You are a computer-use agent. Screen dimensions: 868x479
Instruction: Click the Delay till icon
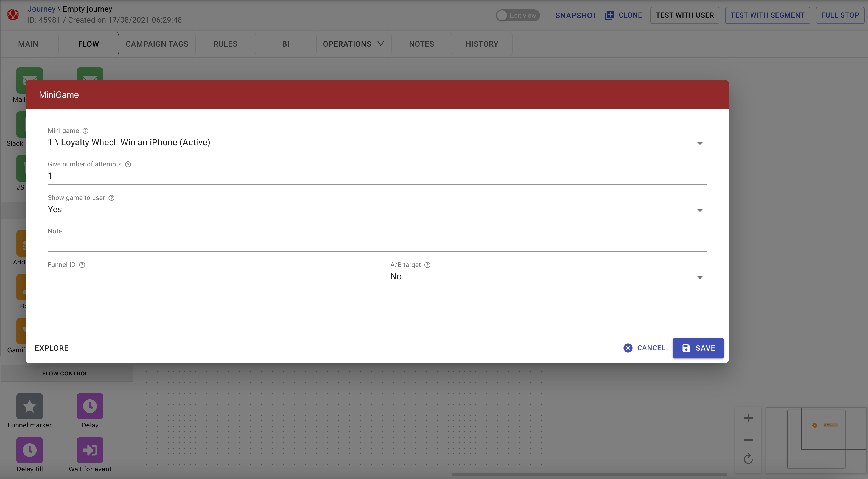tap(30, 450)
